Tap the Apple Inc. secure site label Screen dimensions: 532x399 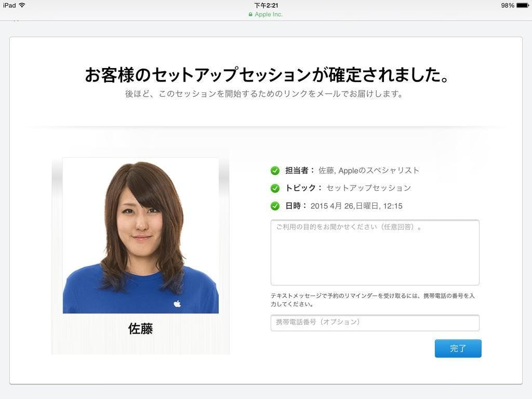[x=269, y=15]
